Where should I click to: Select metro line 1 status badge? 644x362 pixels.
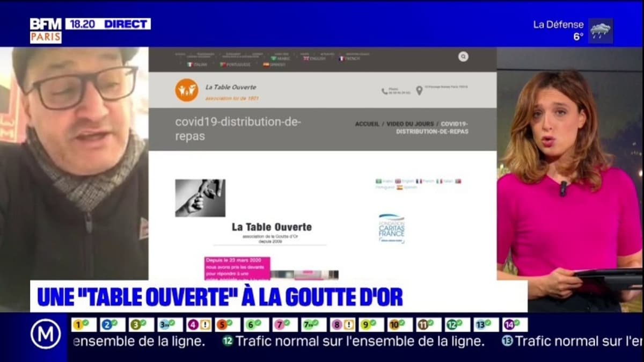(84, 324)
